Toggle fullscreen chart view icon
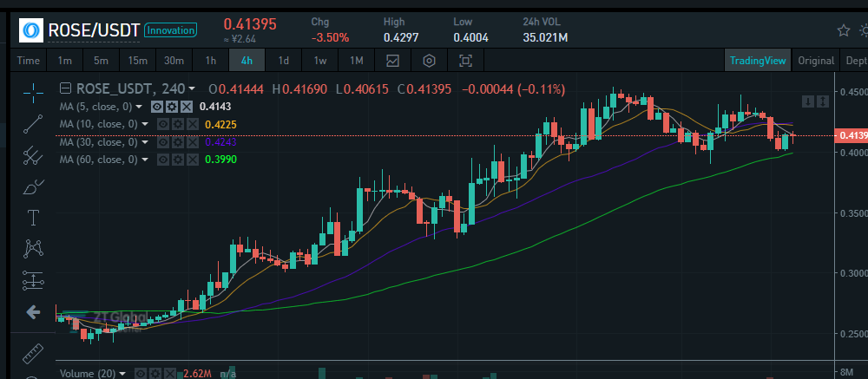The height and width of the screenshot is (379, 868). pyautogui.click(x=466, y=61)
